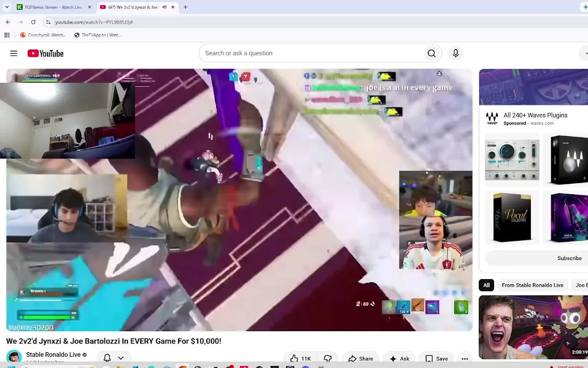Select 'From Stable Ronaldo Live' chip
Viewport: 588px width, 368px height.
pos(532,285)
